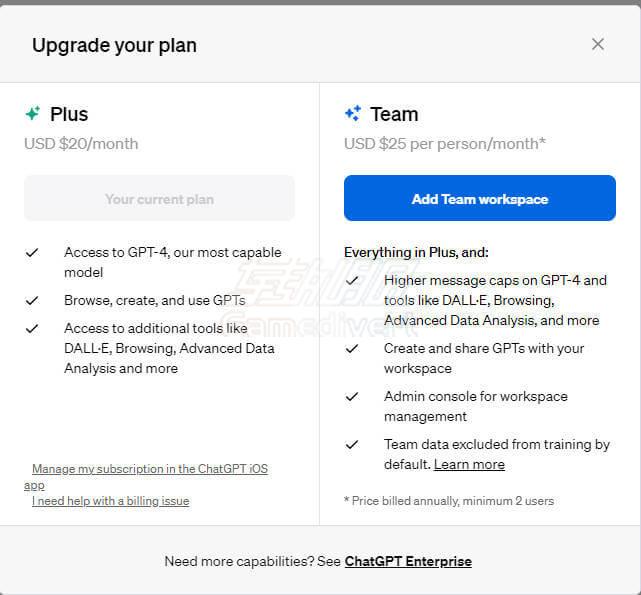Image resolution: width=641 pixels, height=595 pixels.
Task: Click the checkmark beside Browse, create, and use GPTs
Action: 33,300
